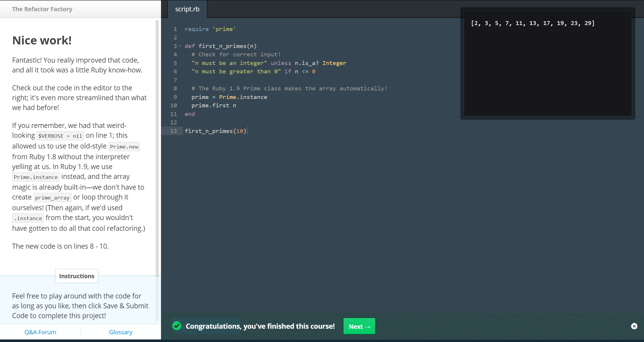Open the Glossary link

click(121, 332)
